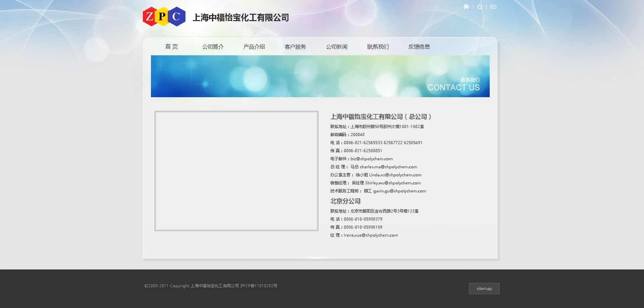This screenshot has width=644, height=308.
Task: Click charles.ma@shpolychem.com email
Action: pyautogui.click(x=388, y=167)
